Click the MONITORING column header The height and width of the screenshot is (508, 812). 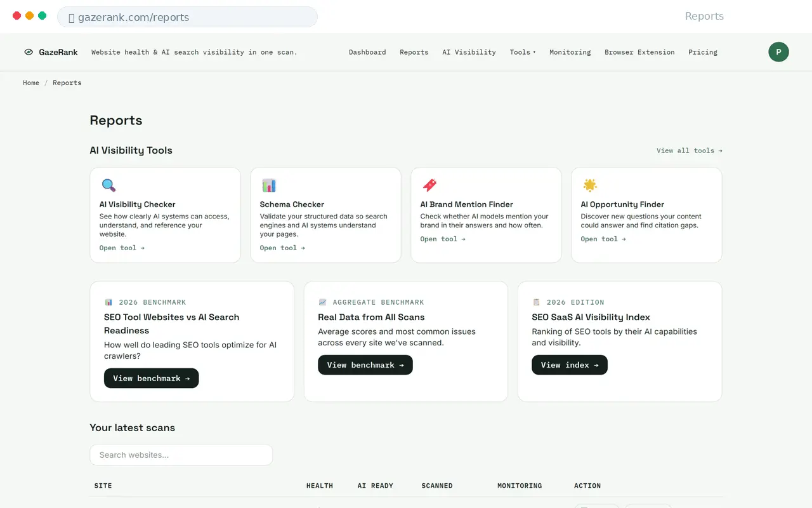click(x=520, y=486)
